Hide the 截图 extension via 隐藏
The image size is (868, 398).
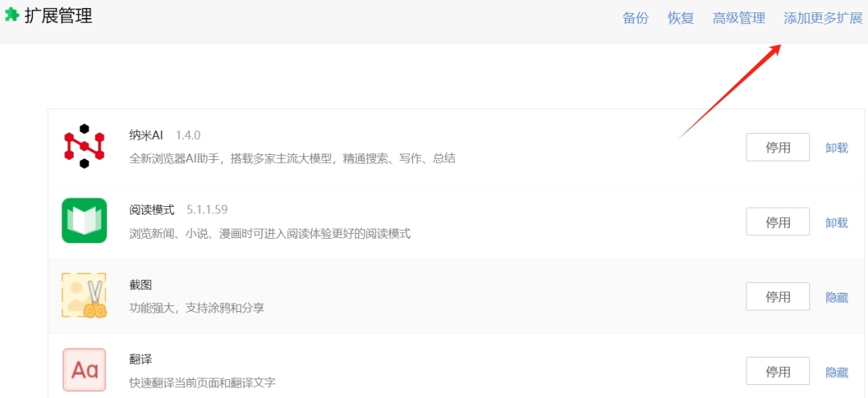[836, 297]
